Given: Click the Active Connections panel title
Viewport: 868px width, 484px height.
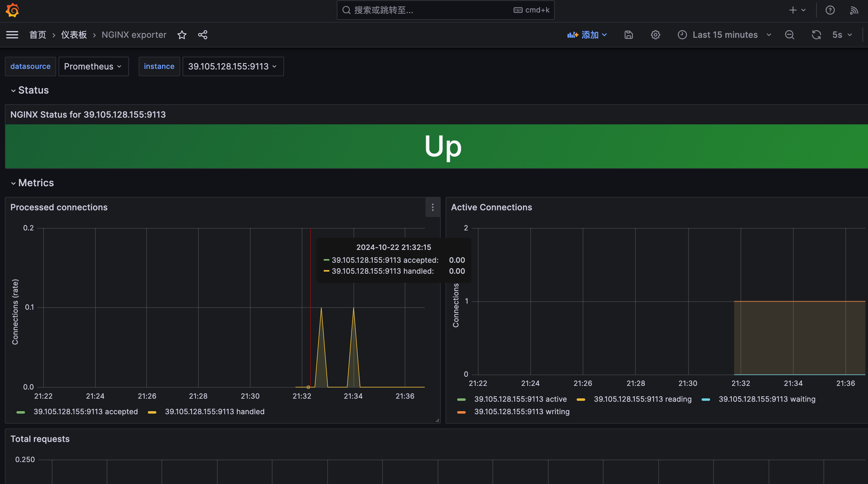Looking at the screenshot, I should click(491, 207).
